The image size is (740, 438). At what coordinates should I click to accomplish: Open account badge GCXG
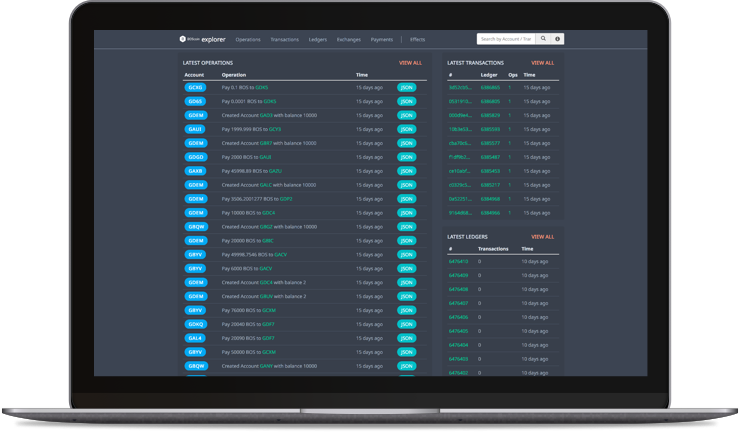pos(195,87)
